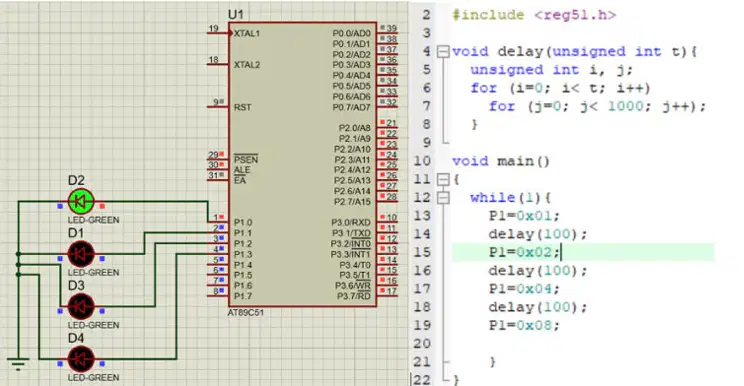744x386 pixels.
Task: Click line number 10 in gutter
Action: 422,161
